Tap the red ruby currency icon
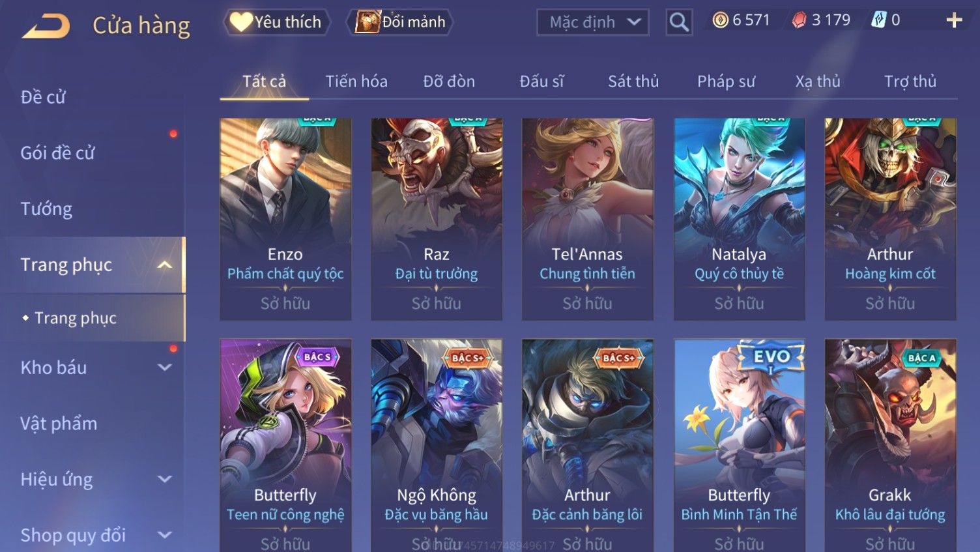 click(x=799, y=20)
